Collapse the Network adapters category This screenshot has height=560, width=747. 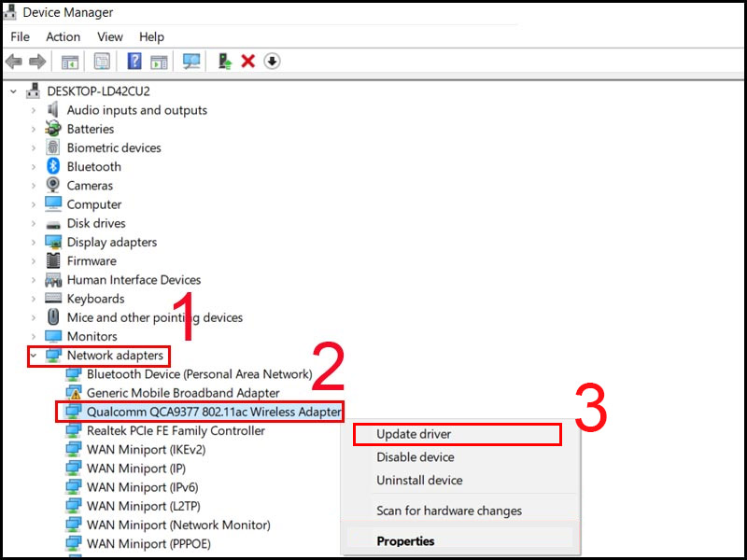[34, 356]
